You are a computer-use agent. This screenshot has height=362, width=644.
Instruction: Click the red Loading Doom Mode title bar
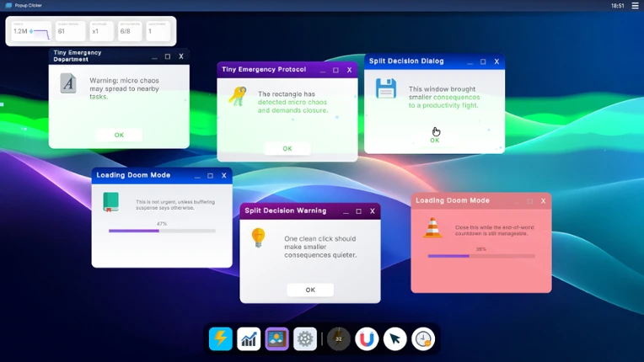pos(481,200)
